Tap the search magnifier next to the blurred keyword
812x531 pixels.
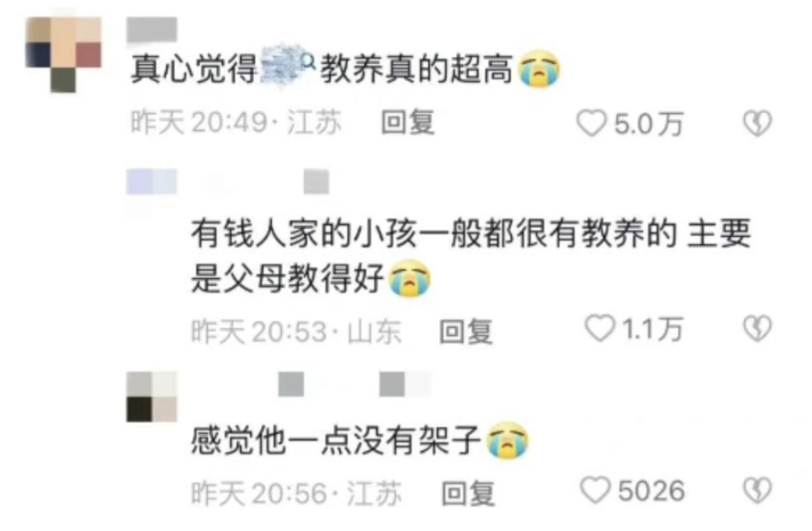coord(309,63)
